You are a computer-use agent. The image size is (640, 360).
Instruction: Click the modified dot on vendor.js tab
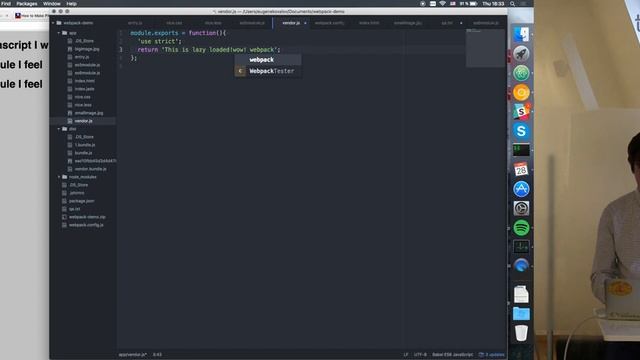point(305,23)
